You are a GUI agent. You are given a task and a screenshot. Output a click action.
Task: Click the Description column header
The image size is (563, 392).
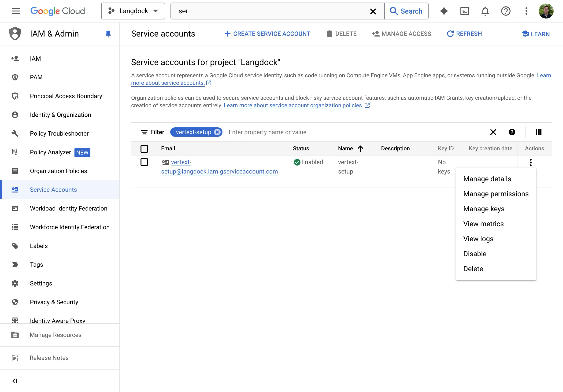(395, 148)
